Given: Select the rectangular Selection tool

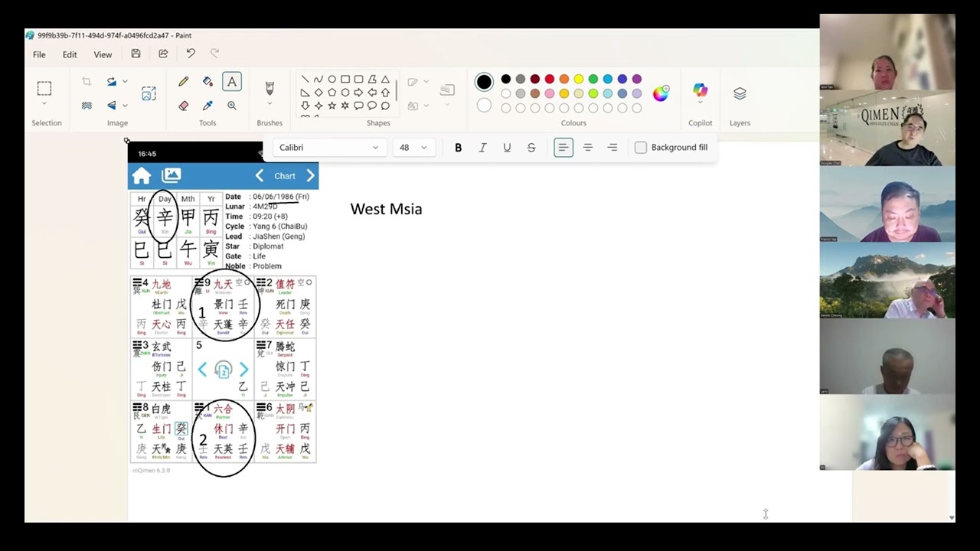Looking at the screenshot, I should [x=44, y=88].
